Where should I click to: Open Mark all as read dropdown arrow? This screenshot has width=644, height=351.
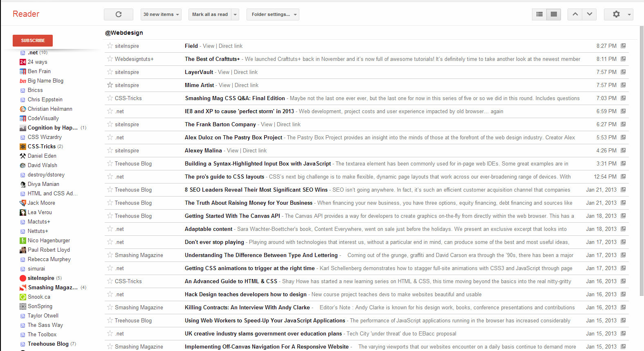click(235, 14)
